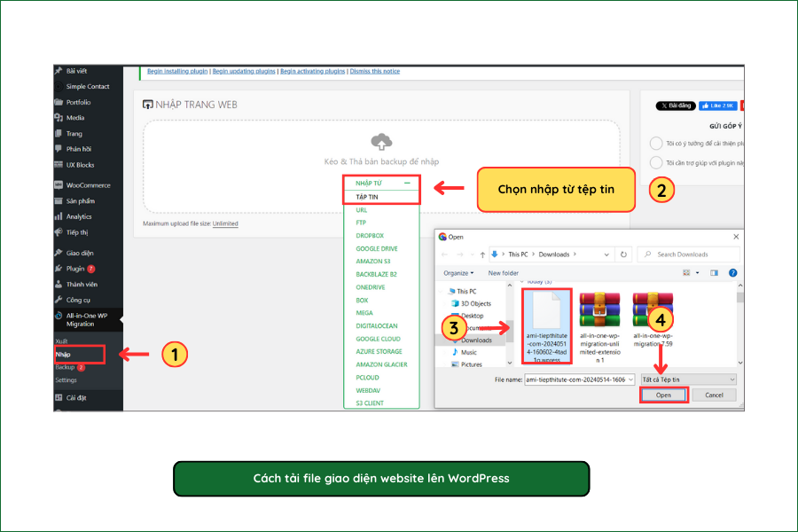Open Backup submenu item

[x=65, y=367]
